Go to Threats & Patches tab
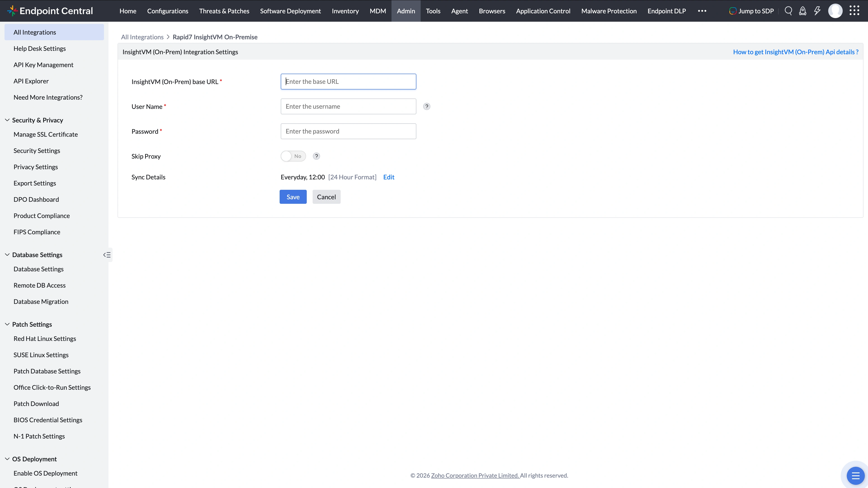This screenshot has height=488, width=868. pos(224,11)
